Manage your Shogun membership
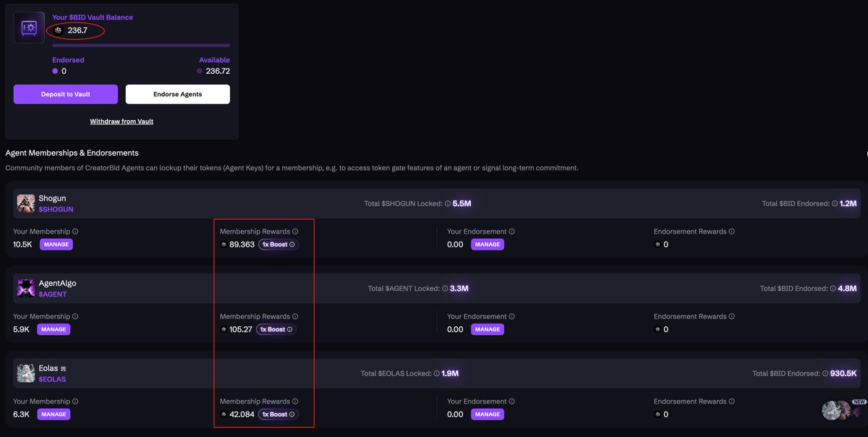Screen dimensions: 868x437 [x=56, y=245]
